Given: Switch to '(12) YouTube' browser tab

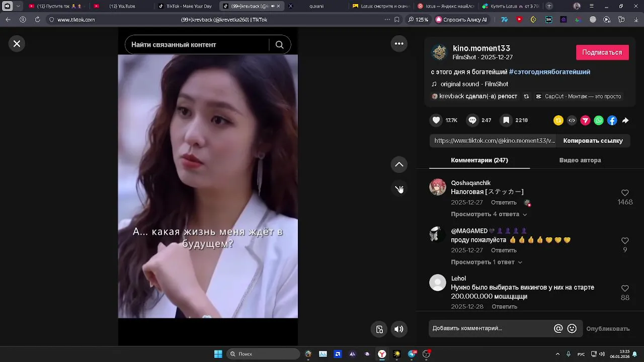Looking at the screenshot, I should (x=122, y=6).
